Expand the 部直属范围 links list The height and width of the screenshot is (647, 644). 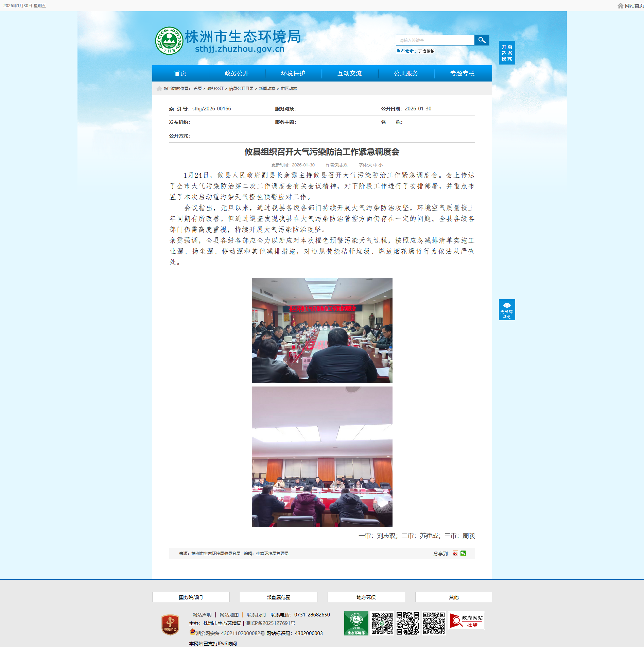[x=278, y=597]
